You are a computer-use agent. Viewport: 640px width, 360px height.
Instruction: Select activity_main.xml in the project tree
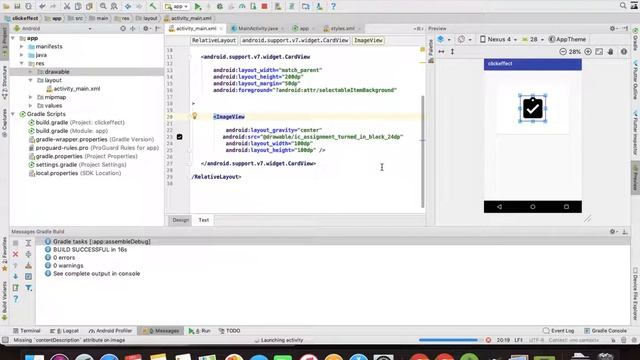[x=77, y=89]
